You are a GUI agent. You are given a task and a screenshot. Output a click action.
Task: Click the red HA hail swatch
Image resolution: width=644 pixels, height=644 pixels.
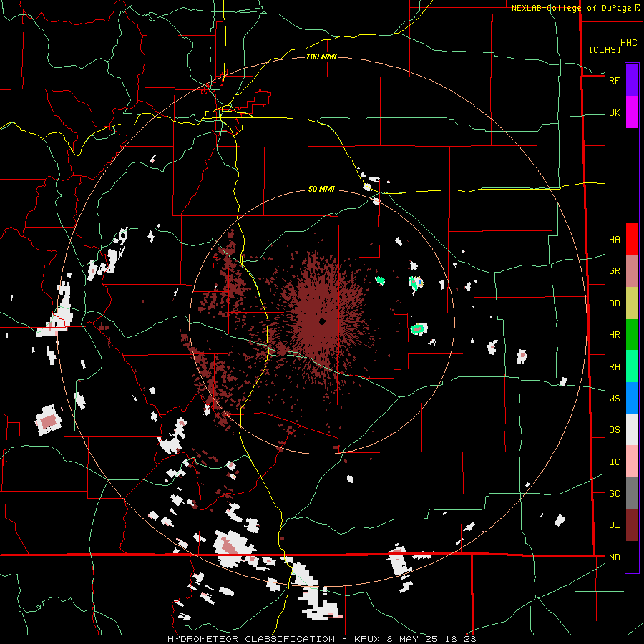[x=632, y=239]
